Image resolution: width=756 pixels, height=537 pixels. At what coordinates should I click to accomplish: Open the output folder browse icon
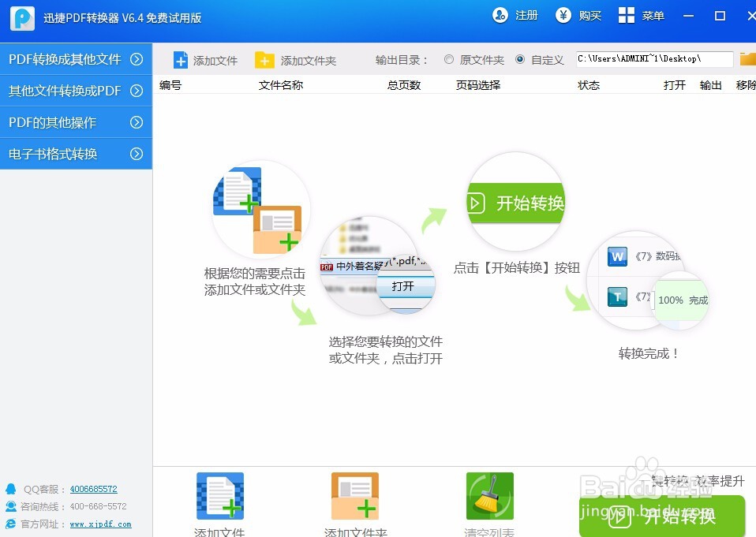pyautogui.click(x=747, y=58)
